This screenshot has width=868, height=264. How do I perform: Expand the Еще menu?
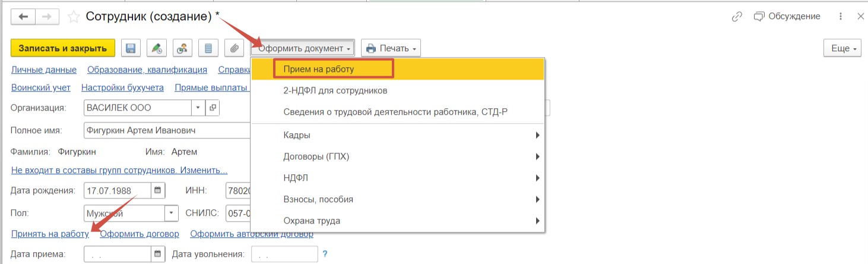click(x=842, y=48)
